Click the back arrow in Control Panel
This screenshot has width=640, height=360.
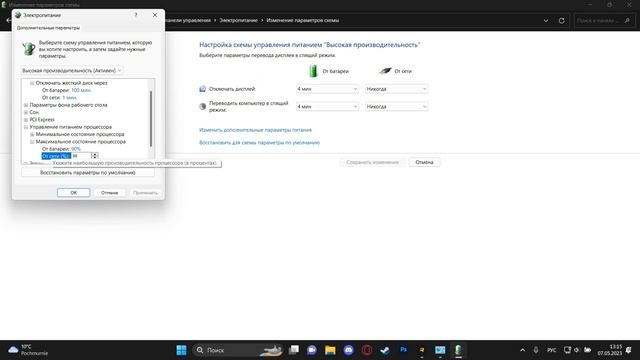(x=9, y=20)
